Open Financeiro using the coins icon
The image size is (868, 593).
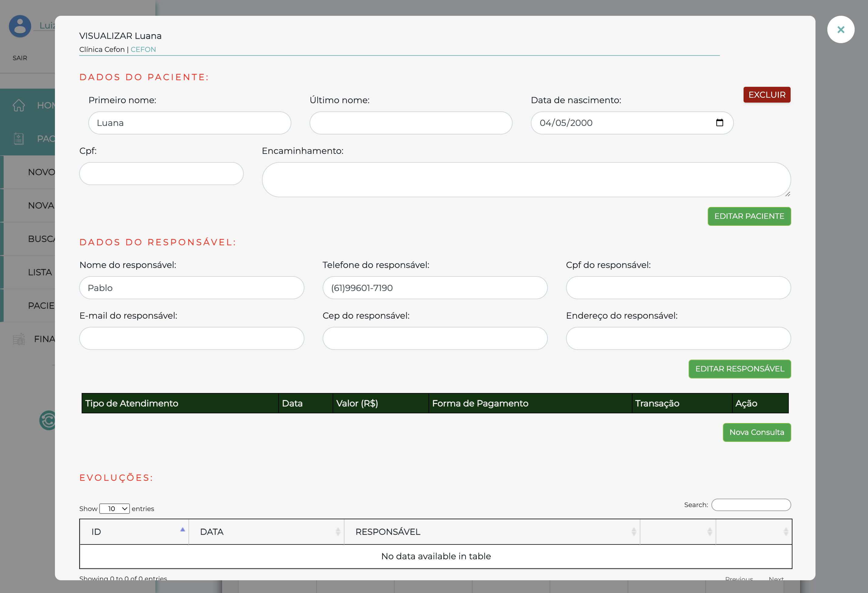(x=19, y=339)
